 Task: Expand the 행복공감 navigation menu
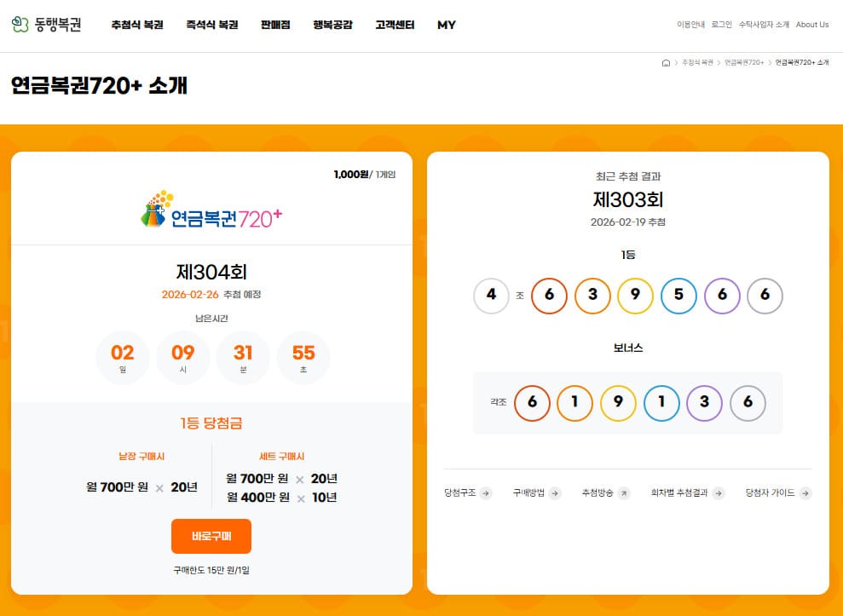coord(332,25)
